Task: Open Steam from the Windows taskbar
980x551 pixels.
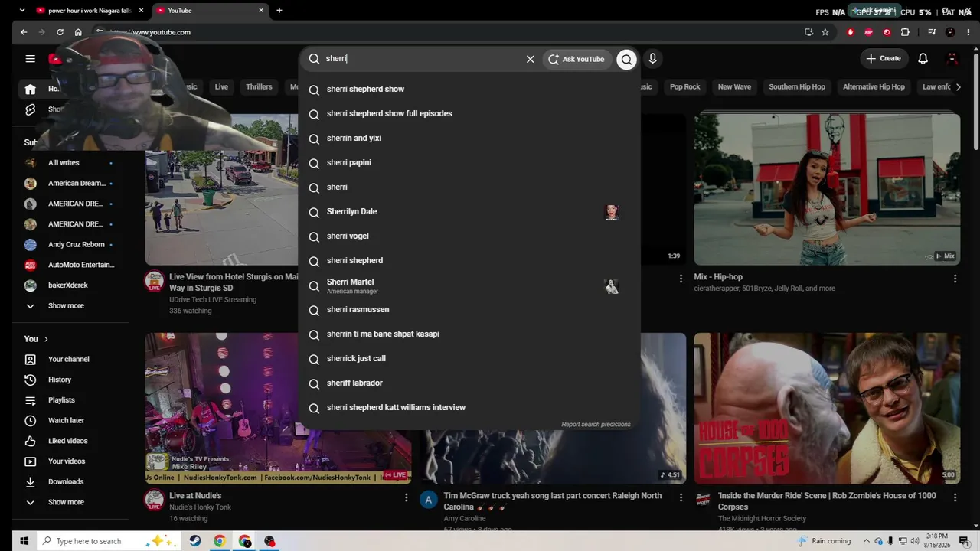Action: [195, 541]
